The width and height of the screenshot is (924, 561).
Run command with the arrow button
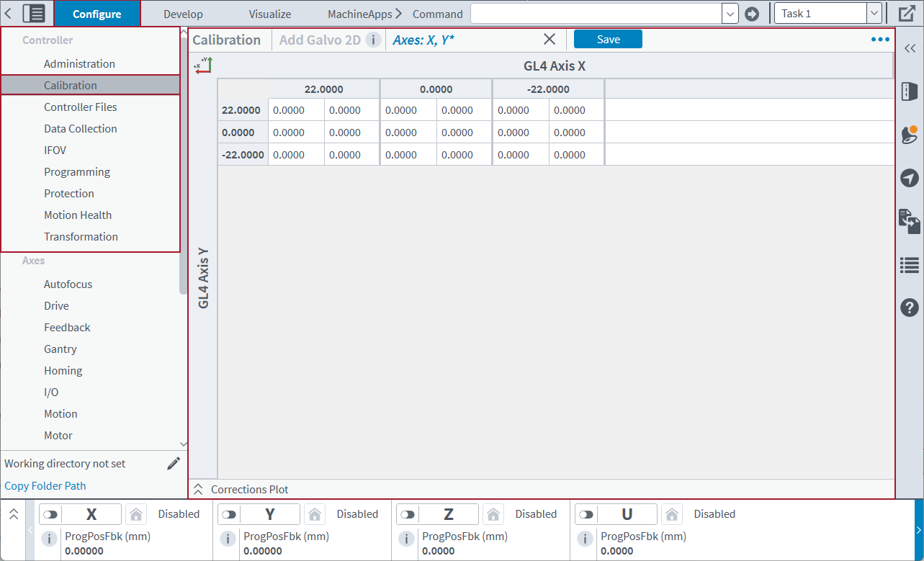[752, 14]
